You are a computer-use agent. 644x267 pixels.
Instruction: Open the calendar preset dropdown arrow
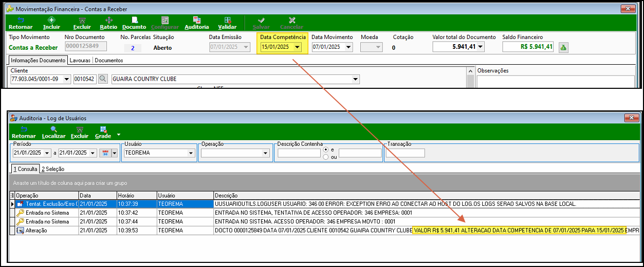point(114,153)
